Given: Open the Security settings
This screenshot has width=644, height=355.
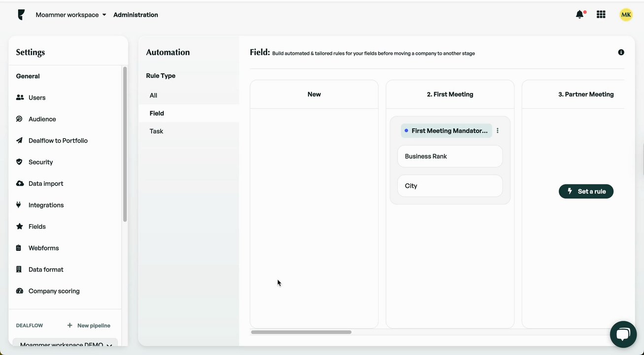Looking at the screenshot, I should (x=40, y=162).
